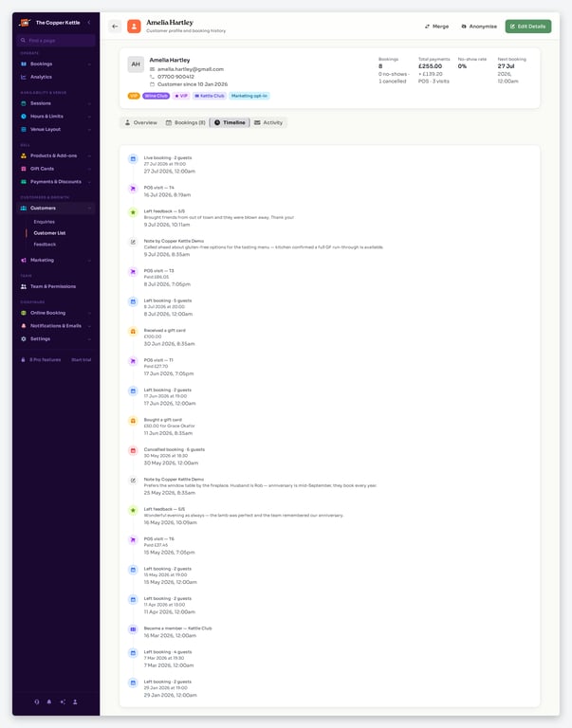
Task: Click the purple Wine Club tag
Action: [157, 96]
